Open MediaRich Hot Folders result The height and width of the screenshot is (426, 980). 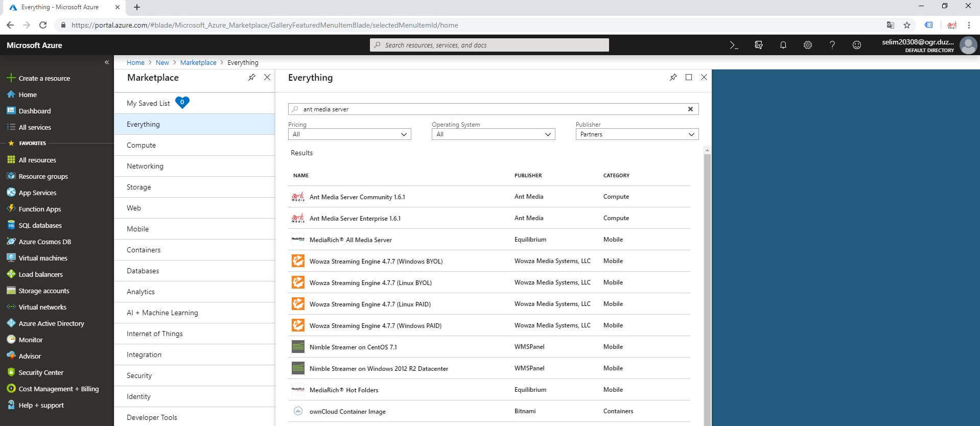pyautogui.click(x=344, y=390)
